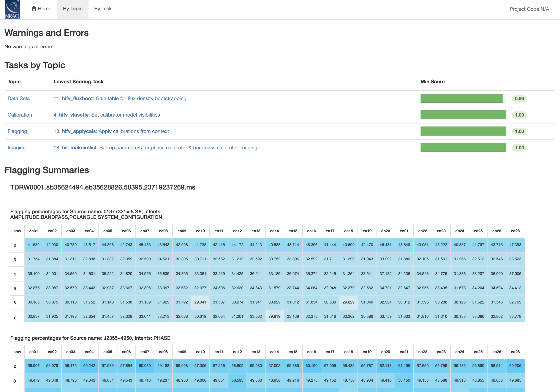Open the By Topic tab
Viewport: 560px width, 392px height.
point(73,9)
